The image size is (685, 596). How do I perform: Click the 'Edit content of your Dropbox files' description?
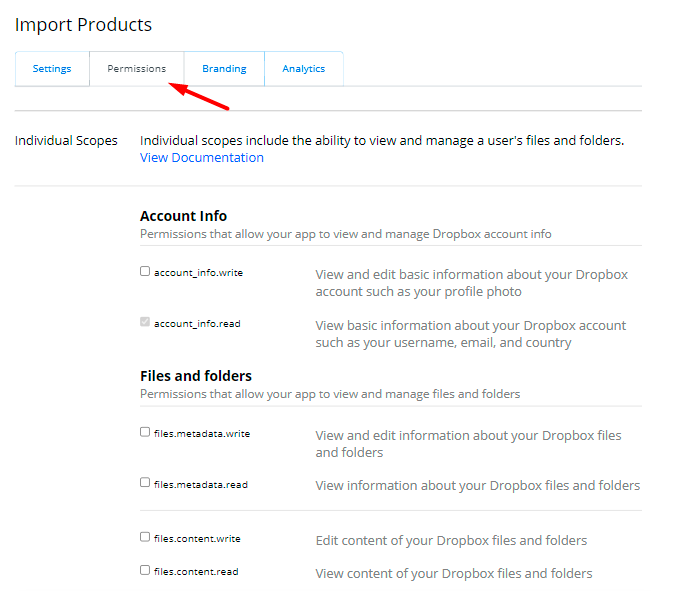(x=451, y=540)
